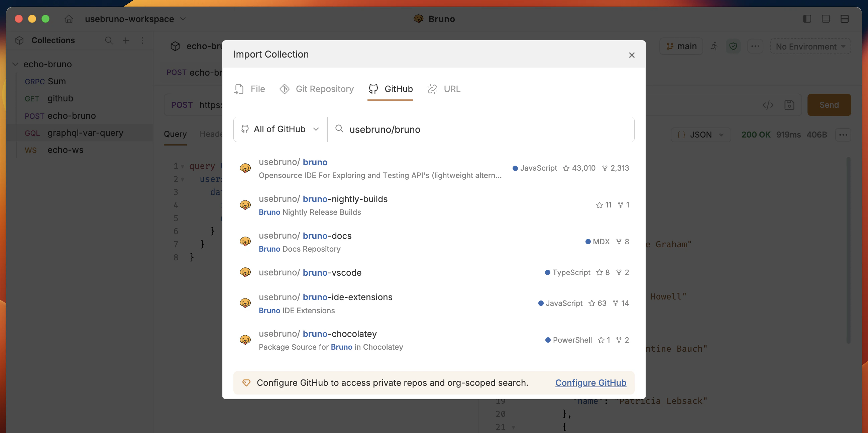Viewport: 868px width, 433px height.
Task: Click the Configure GitHub link
Action: 590,383
